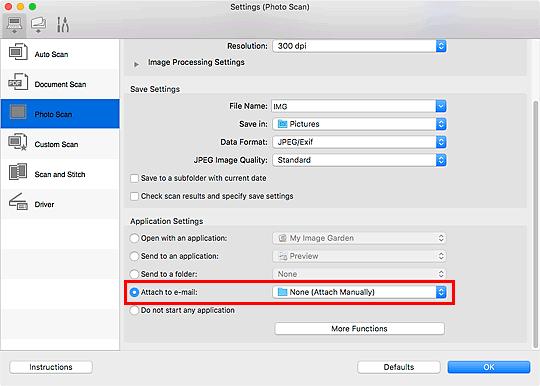Open the Resolution 300 dpi dropdown
This screenshot has height=386, width=540.
click(359, 46)
